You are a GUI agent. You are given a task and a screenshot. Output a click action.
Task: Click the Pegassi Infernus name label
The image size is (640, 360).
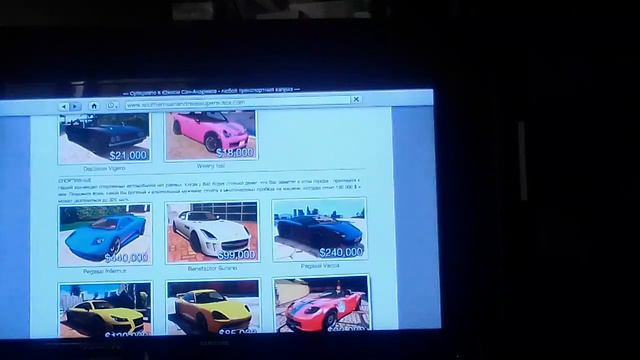coord(105,271)
